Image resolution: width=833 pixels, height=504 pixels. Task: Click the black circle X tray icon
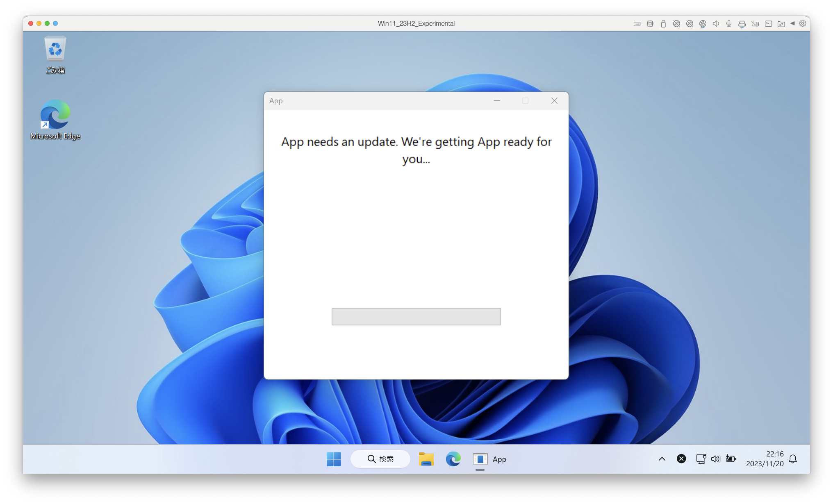click(x=681, y=459)
